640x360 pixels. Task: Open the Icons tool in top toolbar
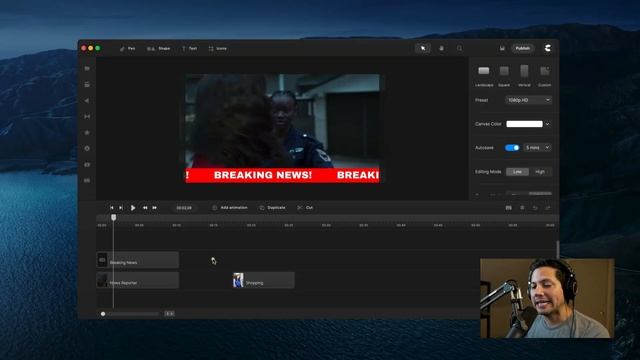tap(218, 49)
